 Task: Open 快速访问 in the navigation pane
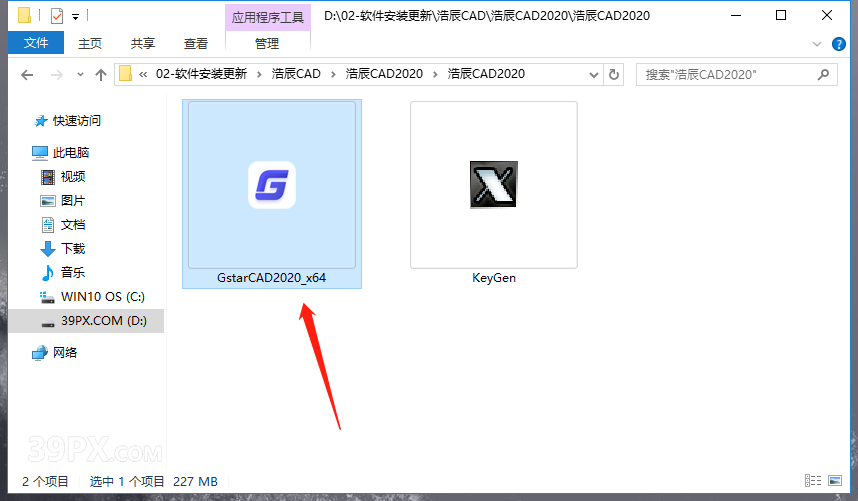tap(77, 121)
